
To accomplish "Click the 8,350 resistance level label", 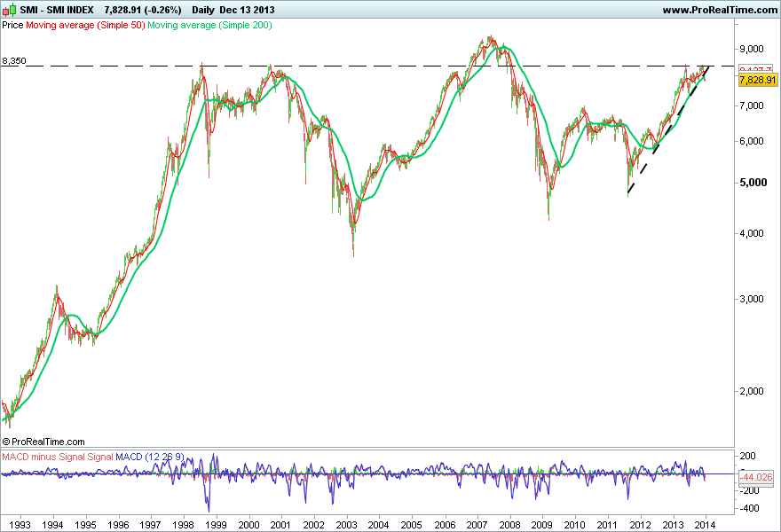I will point(14,60).
